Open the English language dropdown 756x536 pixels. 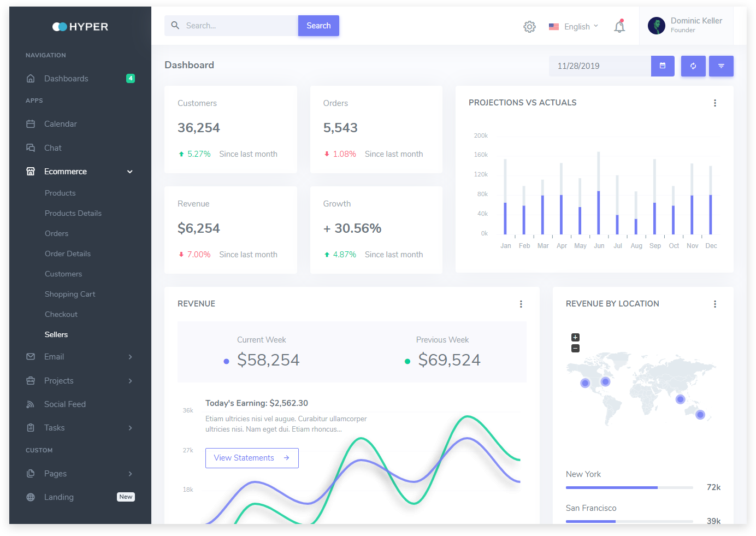574,27
